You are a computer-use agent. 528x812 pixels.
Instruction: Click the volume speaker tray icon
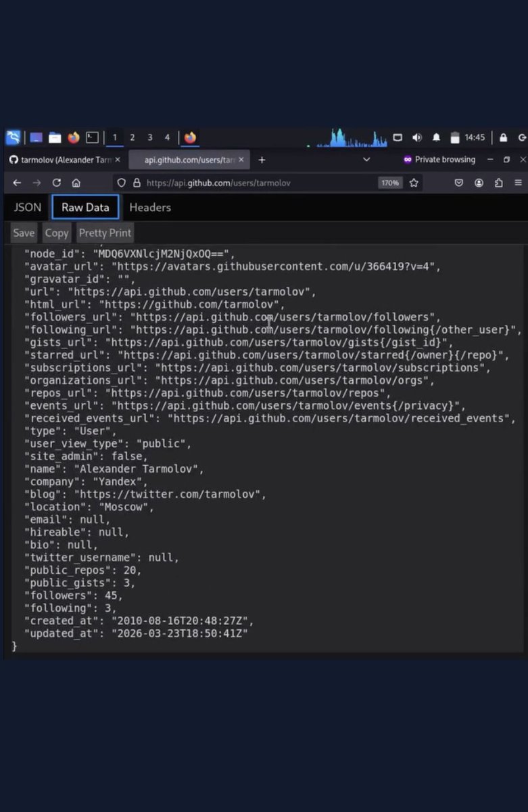point(416,137)
